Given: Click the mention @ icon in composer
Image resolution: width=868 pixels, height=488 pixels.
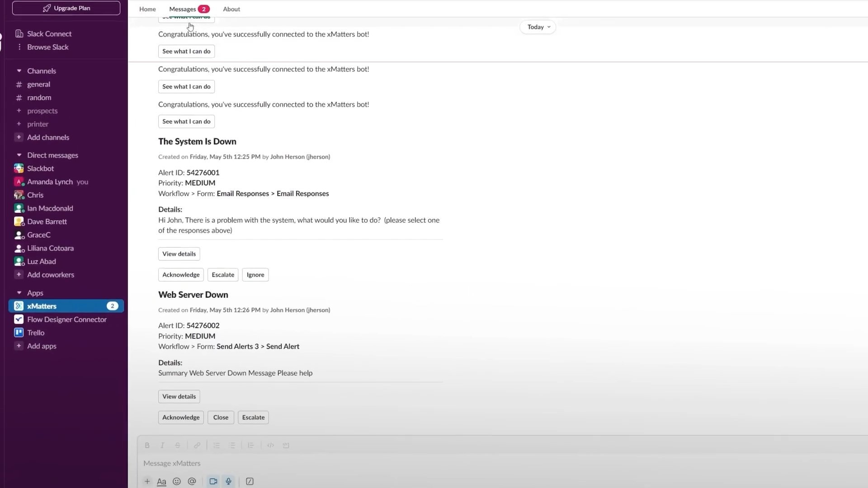Looking at the screenshot, I should [x=192, y=481].
